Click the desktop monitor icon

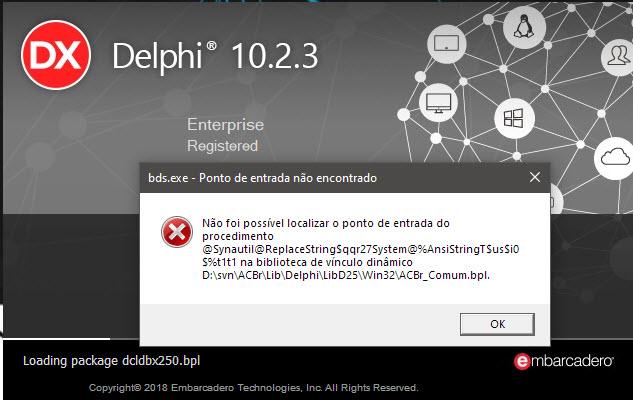point(438,103)
